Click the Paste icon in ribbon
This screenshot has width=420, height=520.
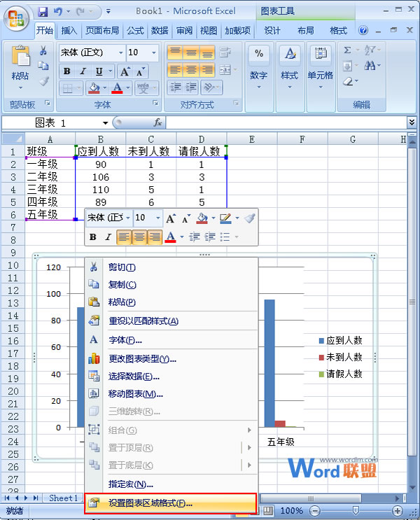click(x=20, y=56)
